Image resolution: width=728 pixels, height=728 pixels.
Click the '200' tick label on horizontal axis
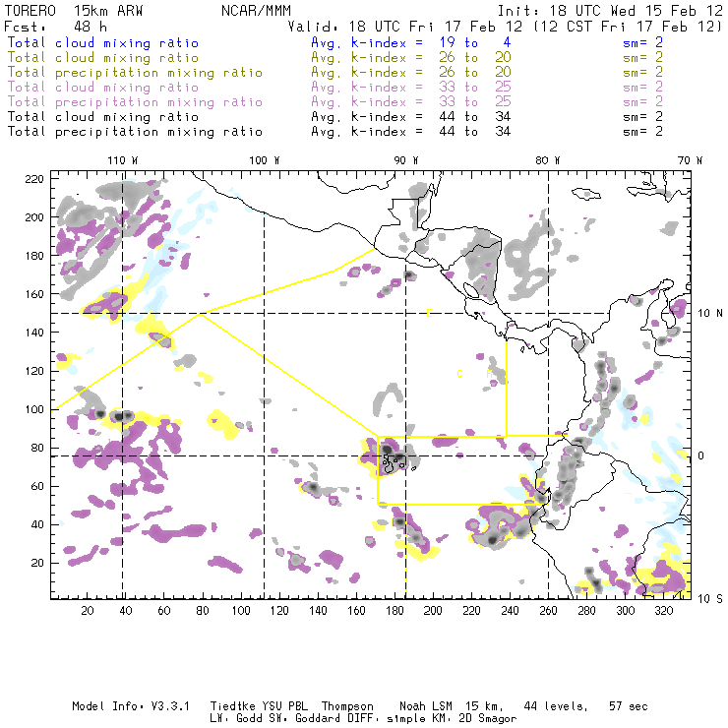(x=433, y=611)
